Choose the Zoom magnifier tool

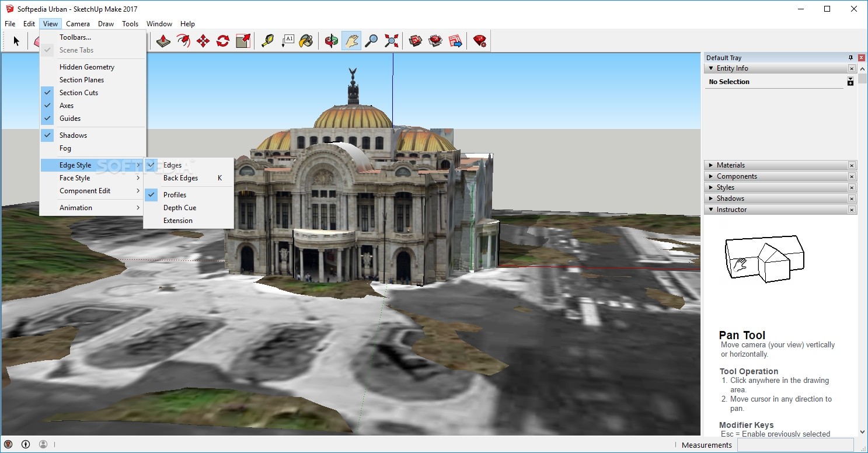click(x=371, y=41)
